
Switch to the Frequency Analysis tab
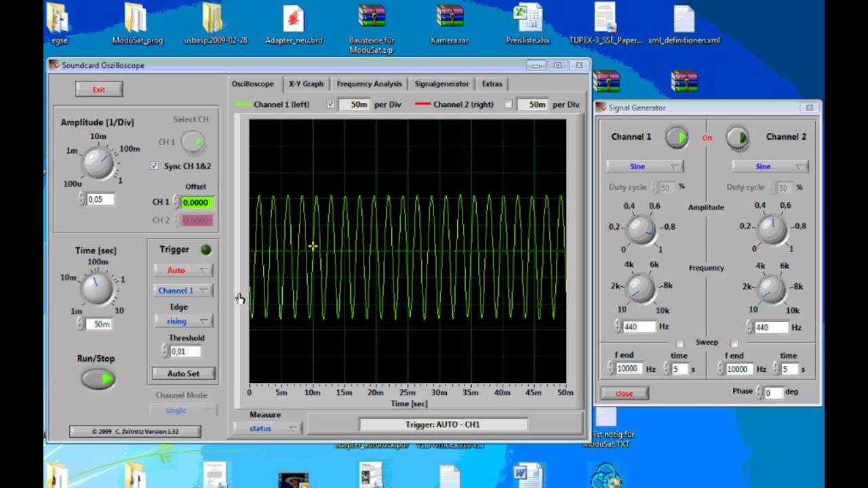point(369,84)
